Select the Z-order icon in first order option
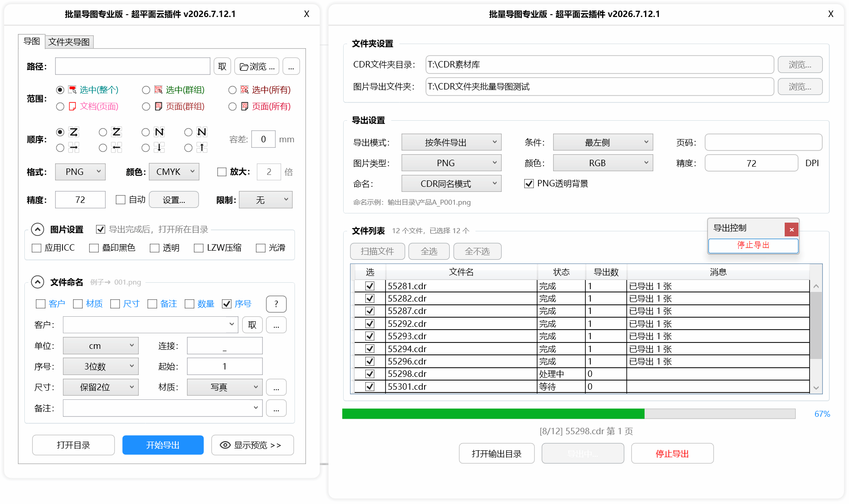The width and height of the screenshot is (849, 504). coord(74,132)
